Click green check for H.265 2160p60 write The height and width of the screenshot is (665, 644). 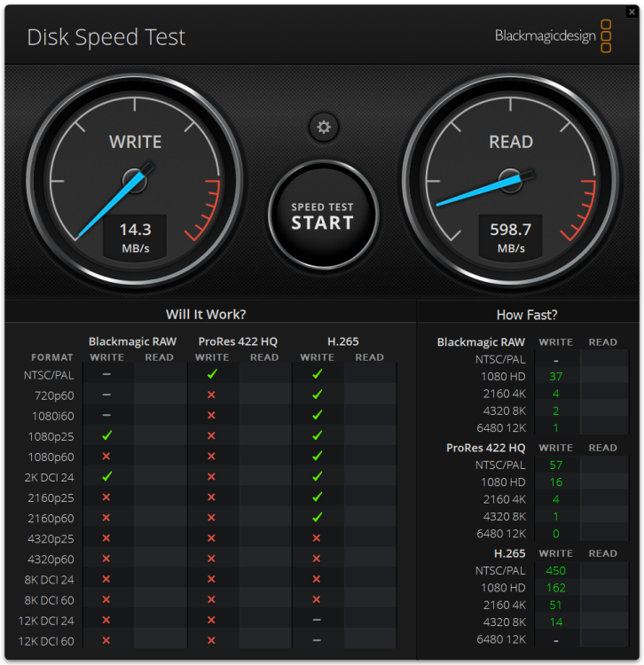tap(317, 518)
